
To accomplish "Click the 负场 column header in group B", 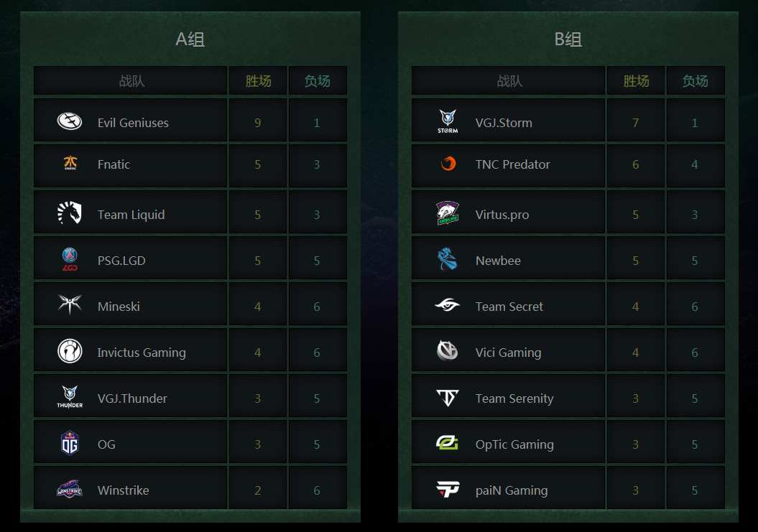I will pyautogui.click(x=695, y=81).
